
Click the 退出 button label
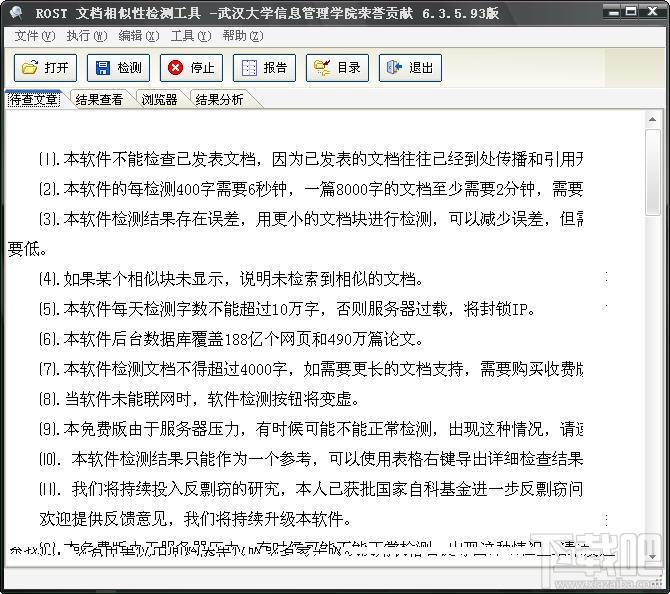[421, 68]
